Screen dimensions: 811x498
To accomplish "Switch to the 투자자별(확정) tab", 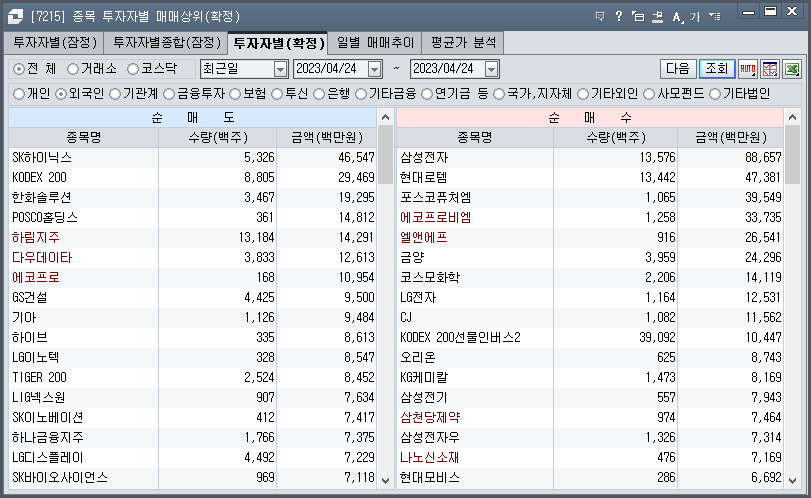I will click(279, 43).
